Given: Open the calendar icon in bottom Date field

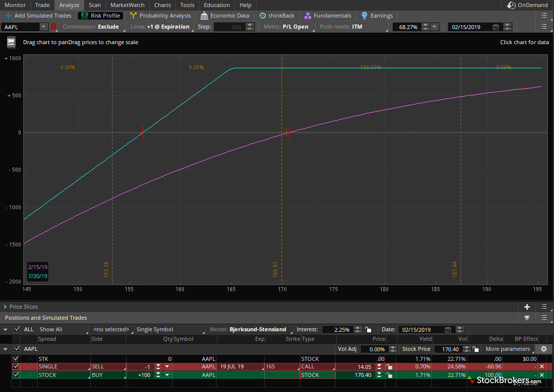Looking at the screenshot, I should click(x=448, y=329).
